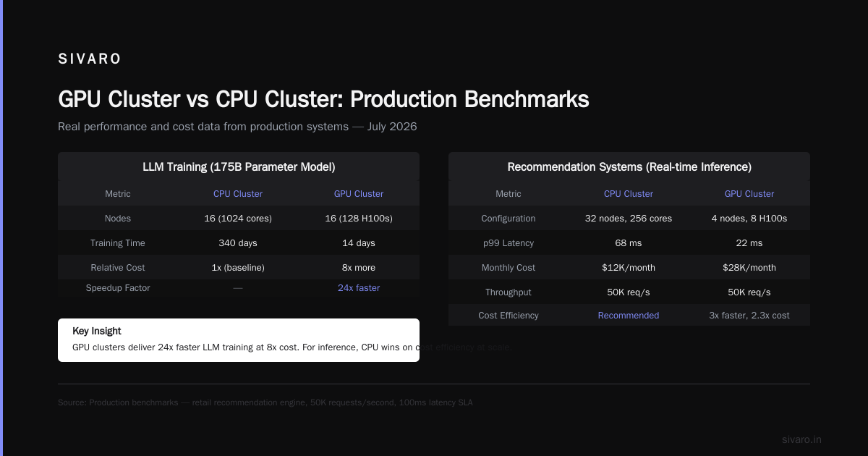Select the 32 nodes, 256 cores cell
Image resolution: width=868 pixels, height=456 pixels.
point(629,219)
